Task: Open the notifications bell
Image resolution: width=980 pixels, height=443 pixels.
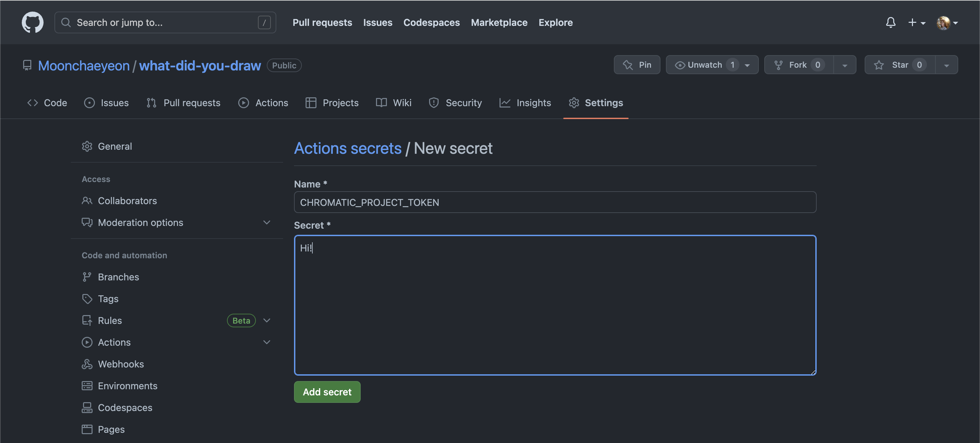Action: coord(890,22)
